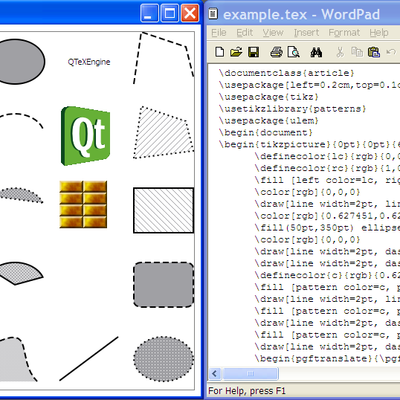Click the Copy icon in toolbar
Viewport: 400px width, 400px height.
tap(357, 52)
